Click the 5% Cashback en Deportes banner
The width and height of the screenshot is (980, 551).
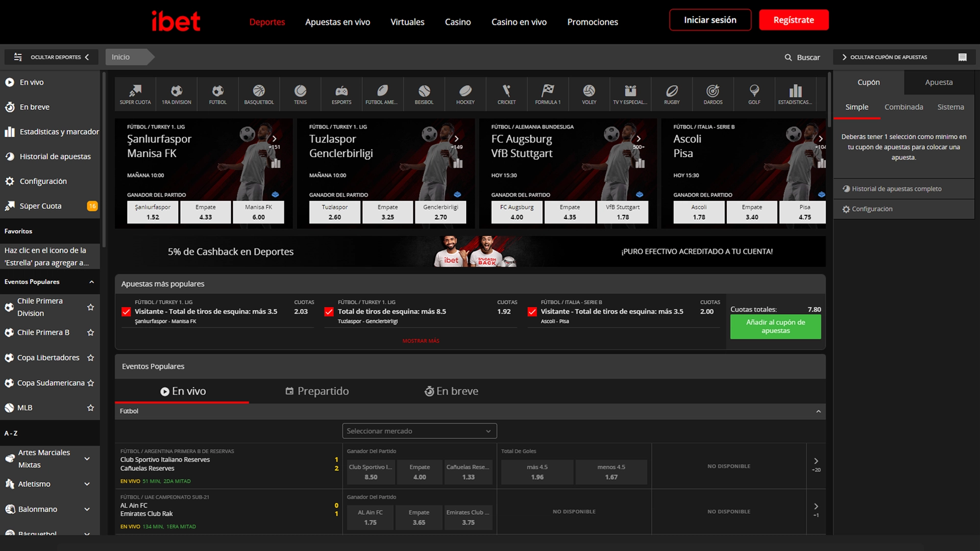[x=470, y=252]
